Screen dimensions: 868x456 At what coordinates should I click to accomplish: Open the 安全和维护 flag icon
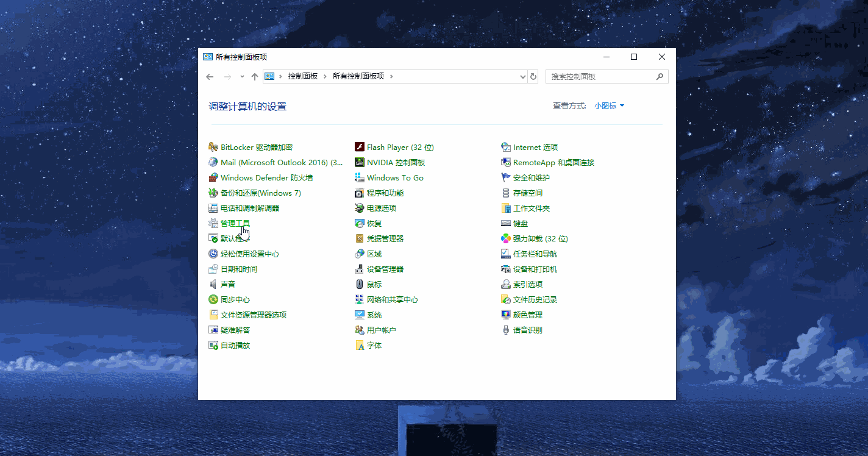point(506,177)
